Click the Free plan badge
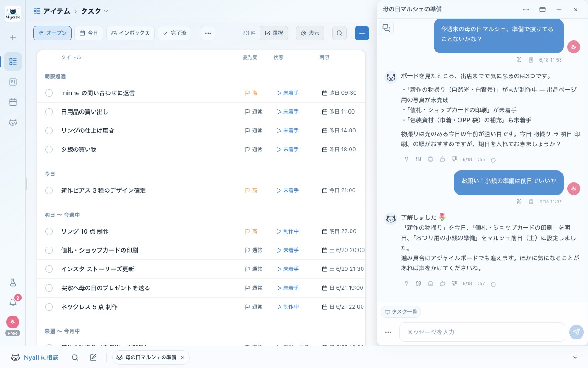The width and height of the screenshot is (588, 368). (12, 333)
